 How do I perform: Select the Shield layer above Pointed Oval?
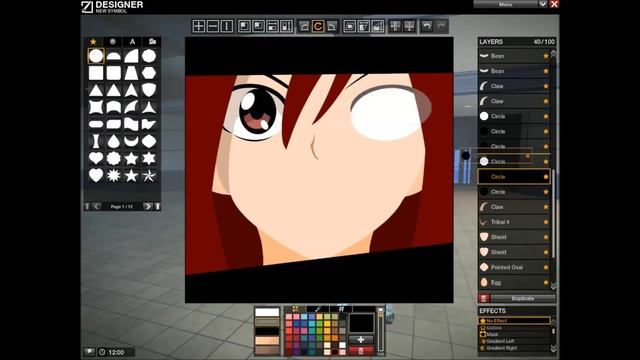coord(514,252)
